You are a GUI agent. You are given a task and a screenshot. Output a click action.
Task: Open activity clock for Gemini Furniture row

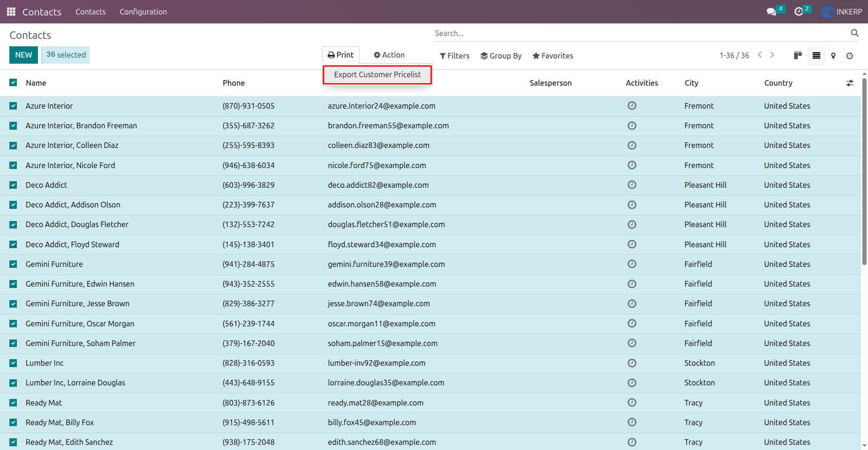pos(632,264)
